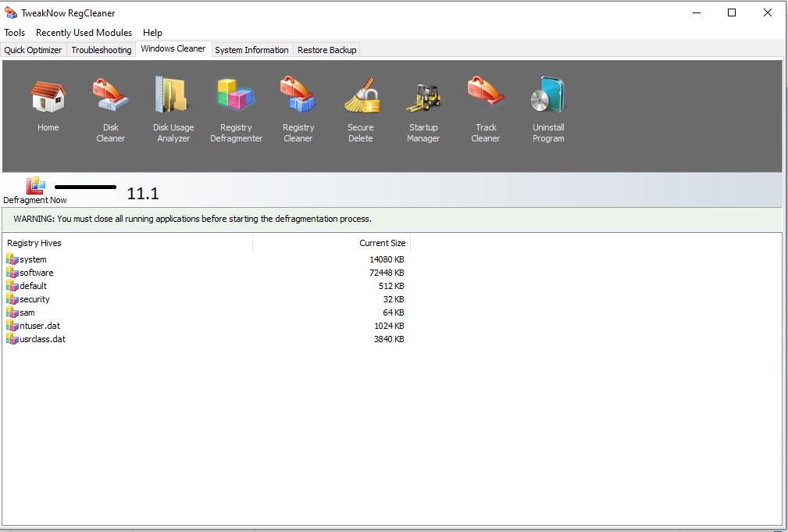Click the 72448 KB size value

click(387, 273)
